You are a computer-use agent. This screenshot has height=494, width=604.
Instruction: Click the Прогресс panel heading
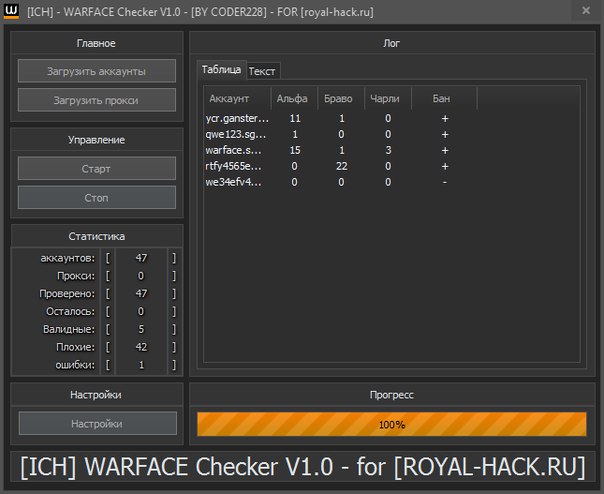(392, 395)
